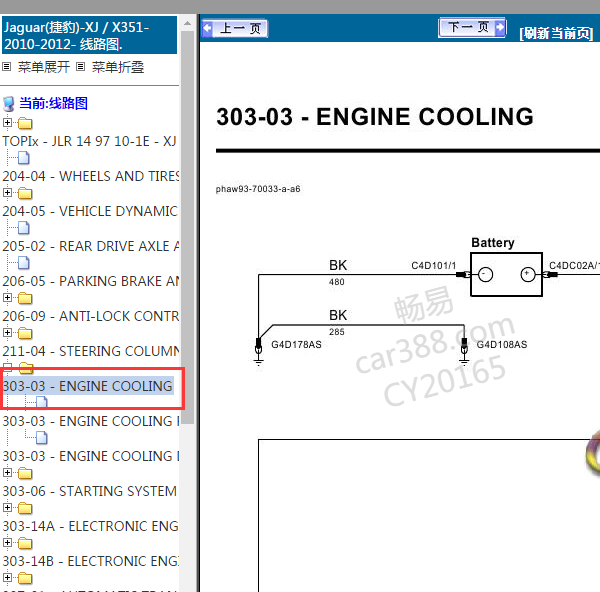
Task: Open 204-04 - WHEELS AND TIRES
Action: coord(91,176)
